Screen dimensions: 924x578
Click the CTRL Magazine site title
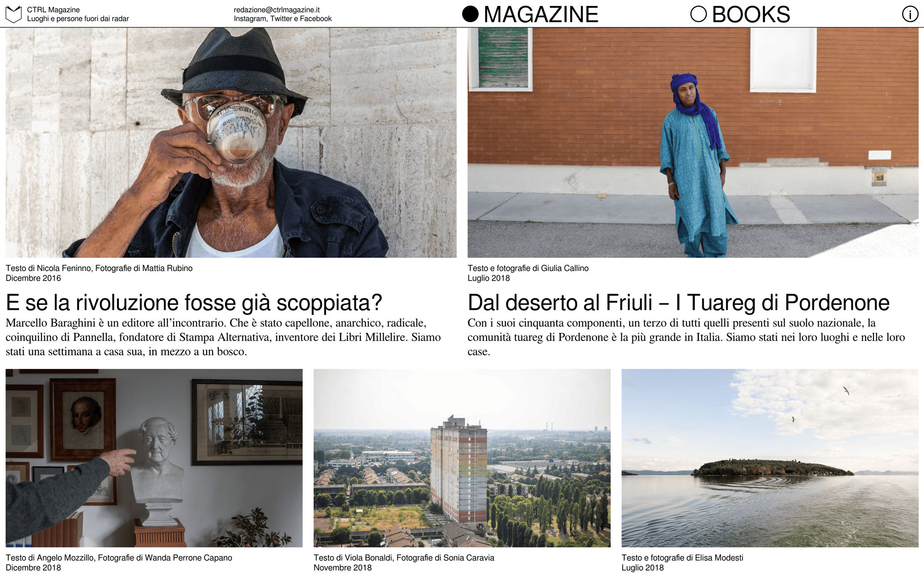point(53,10)
